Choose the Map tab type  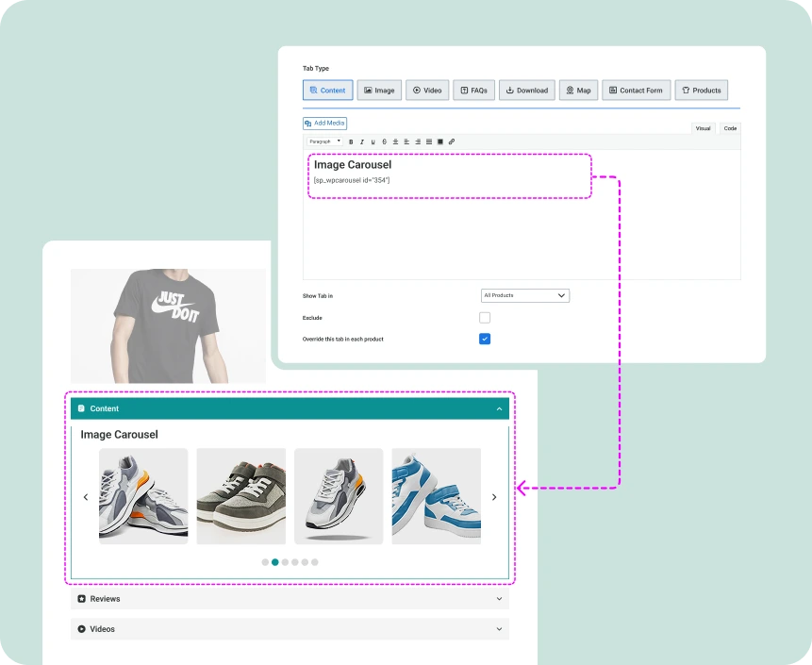tap(578, 91)
